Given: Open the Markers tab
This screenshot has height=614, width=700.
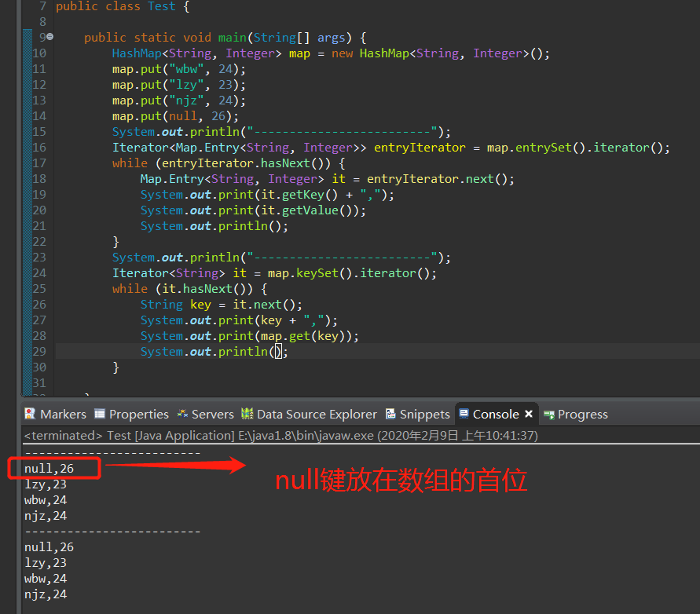Looking at the screenshot, I should [x=55, y=414].
